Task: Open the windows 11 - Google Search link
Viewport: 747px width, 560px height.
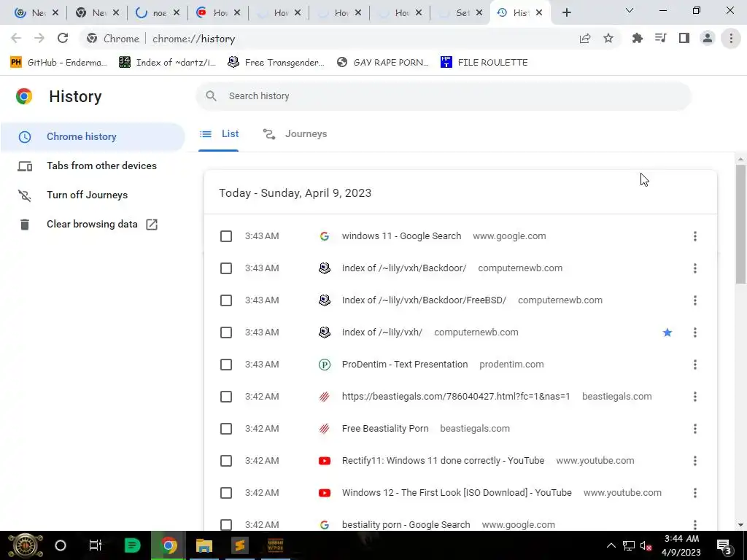Action: coord(401,236)
